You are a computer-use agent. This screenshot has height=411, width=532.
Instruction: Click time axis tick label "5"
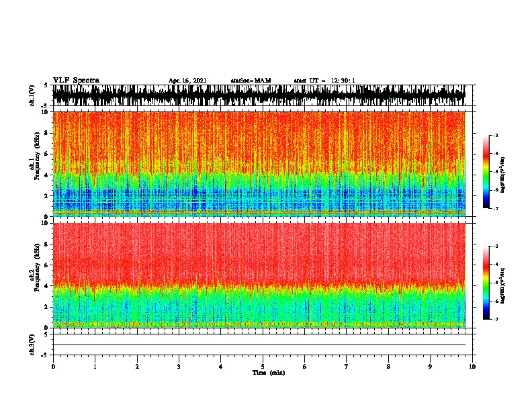[x=263, y=367]
